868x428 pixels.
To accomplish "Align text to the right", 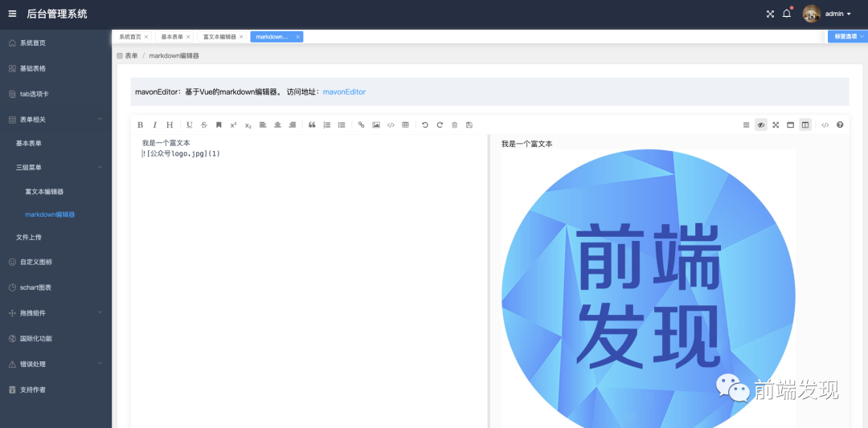I will point(293,125).
